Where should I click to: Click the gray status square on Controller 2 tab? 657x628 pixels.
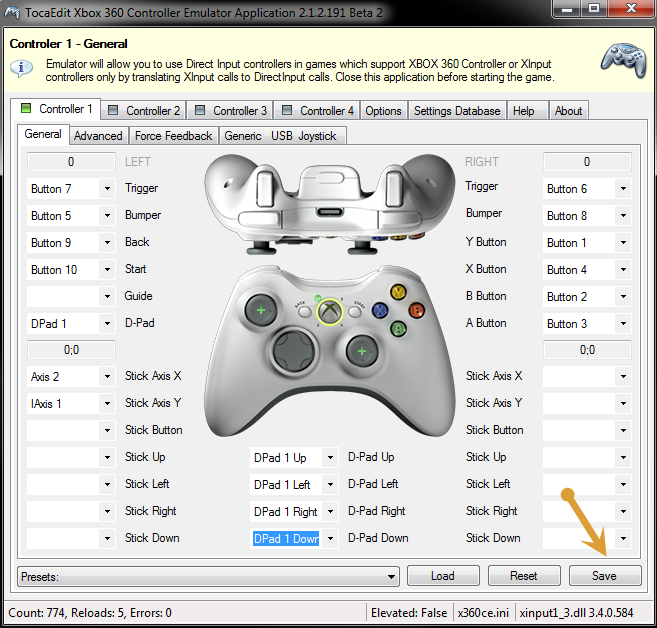[113, 110]
